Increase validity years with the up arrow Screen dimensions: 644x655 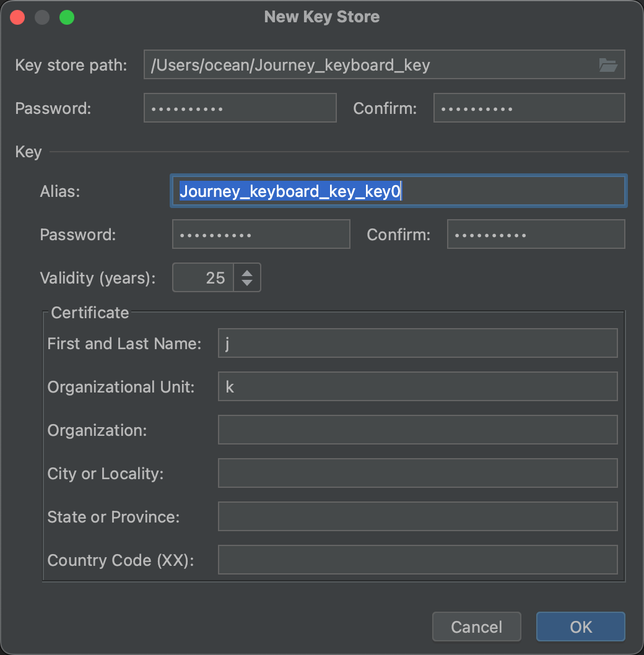(247, 272)
